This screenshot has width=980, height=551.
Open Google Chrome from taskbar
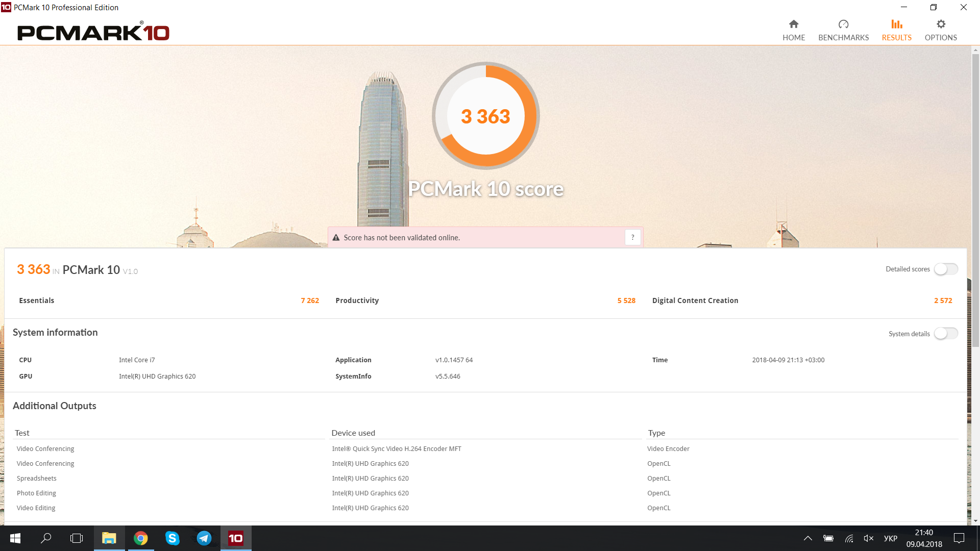pos(141,538)
